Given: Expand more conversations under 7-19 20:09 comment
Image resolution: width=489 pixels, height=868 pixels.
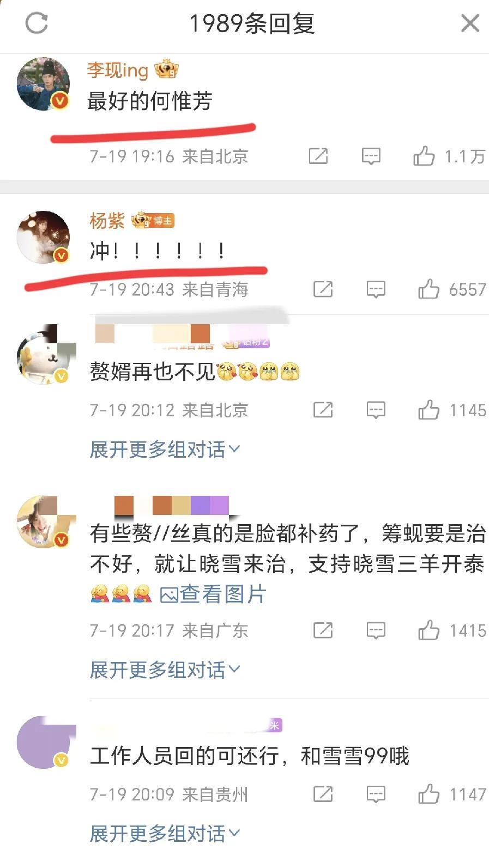Looking at the screenshot, I should (165, 833).
